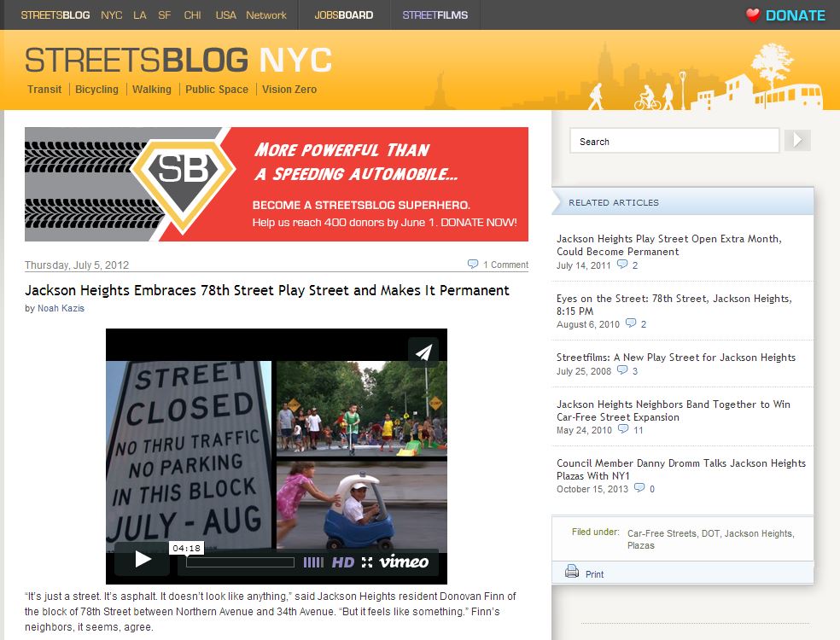Click comment bubble next to July 14, 2011
This screenshot has width=840, height=640.
click(x=622, y=264)
